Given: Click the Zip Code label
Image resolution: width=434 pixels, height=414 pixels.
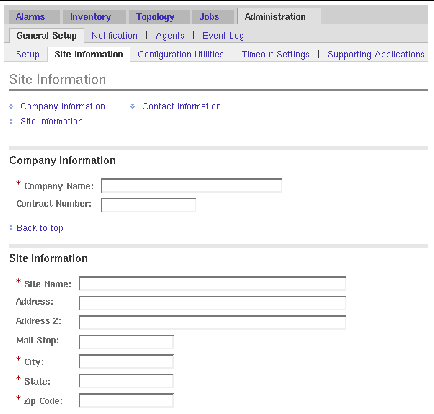Looking at the screenshot, I should (43, 401).
